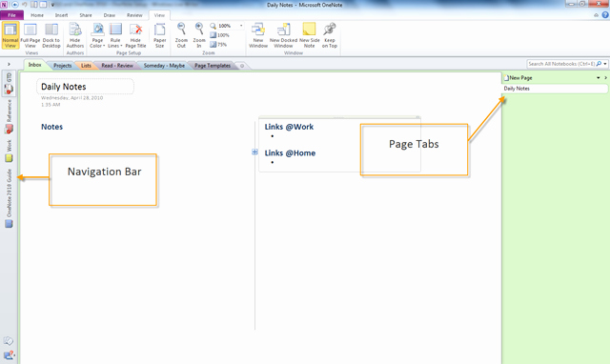Open the Paper Size pane
This screenshot has width=610, height=364.
point(159,35)
